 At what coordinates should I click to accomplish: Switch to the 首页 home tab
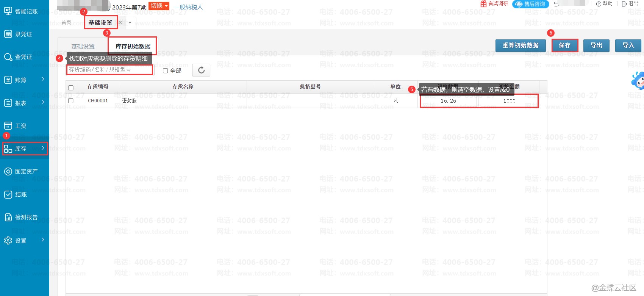(66, 23)
